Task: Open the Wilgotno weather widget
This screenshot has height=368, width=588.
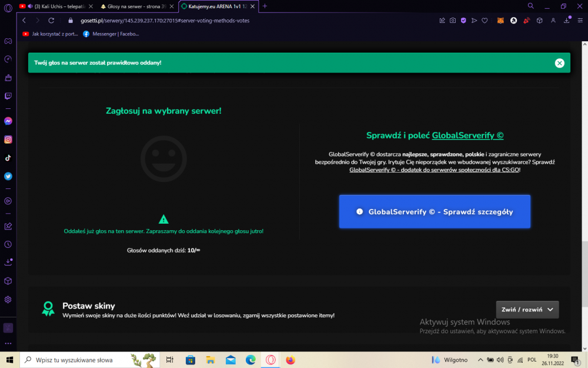Action: pos(450,360)
